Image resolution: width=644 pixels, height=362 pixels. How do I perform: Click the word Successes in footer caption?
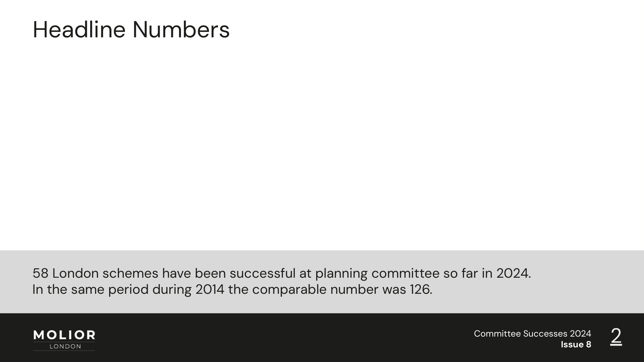(x=545, y=334)
